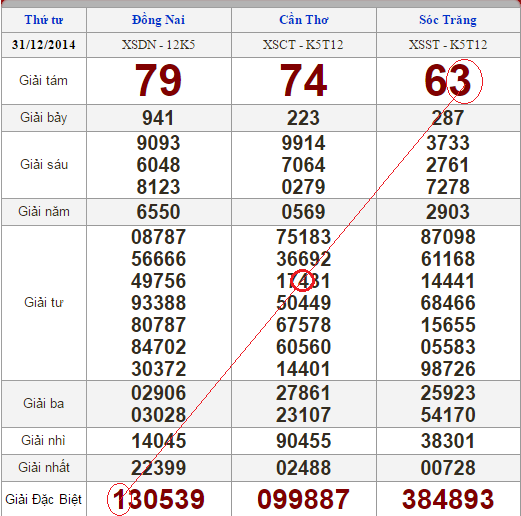
Task: Open the Đồng Nai header link
Action: tap(158, 20)
